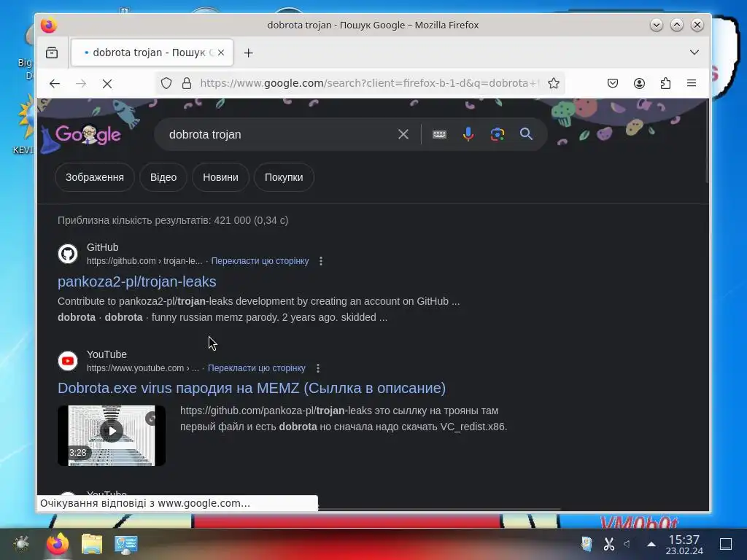Close the dobrota trojan tab
The height and width of the screenshot is (560, 747).
(x=221, y=52)
